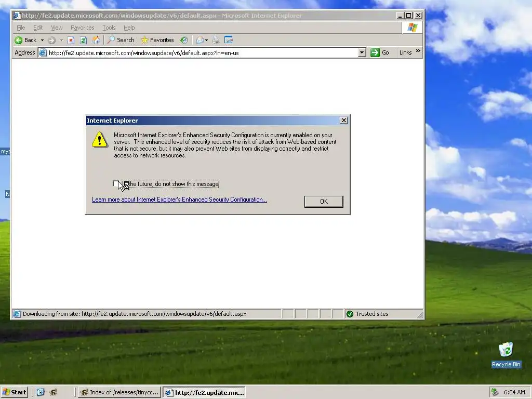Open the Mail dropdown arrow

pyautogui.click(x=207, y=41)
